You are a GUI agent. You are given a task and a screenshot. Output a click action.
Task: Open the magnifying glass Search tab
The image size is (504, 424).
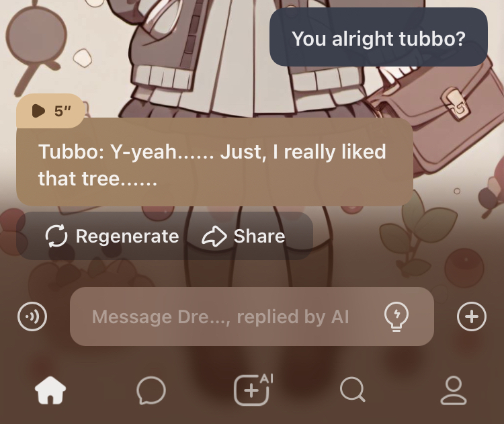coord(352,390)
